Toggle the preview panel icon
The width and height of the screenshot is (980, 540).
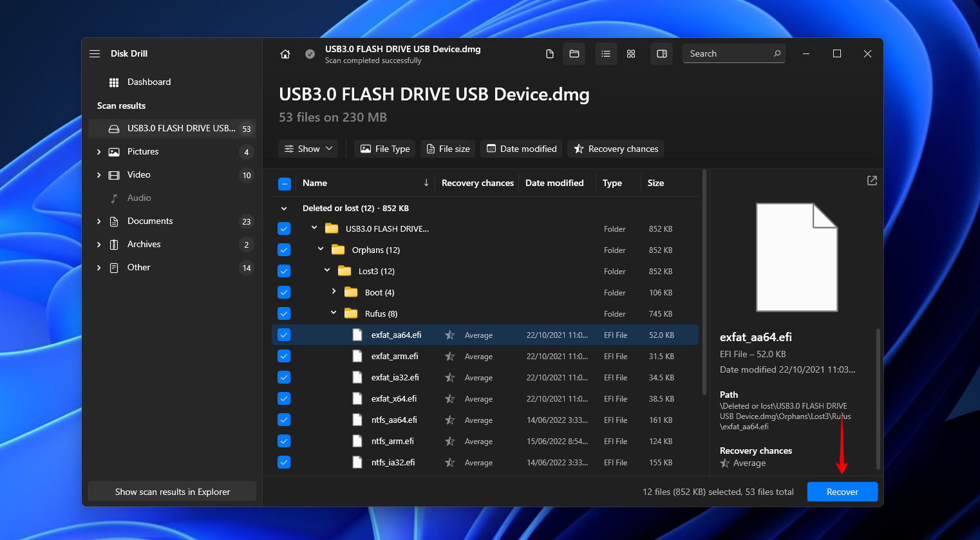[x=661, y=54]
